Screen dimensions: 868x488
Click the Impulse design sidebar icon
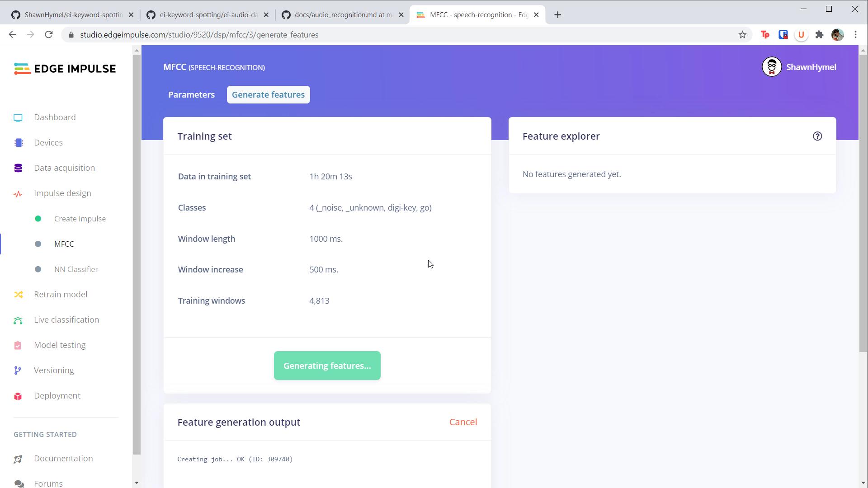pyautogui.click(x=19, y=193)
